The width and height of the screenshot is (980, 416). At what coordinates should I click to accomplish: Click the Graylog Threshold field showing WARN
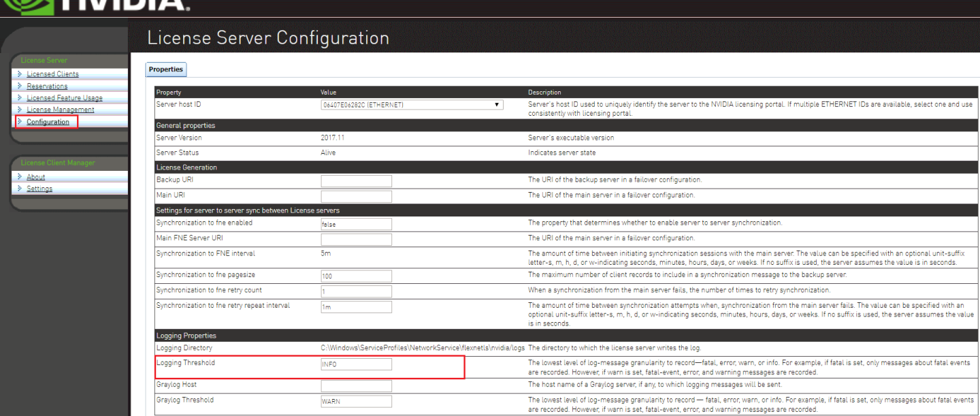(x=356, y=401)
